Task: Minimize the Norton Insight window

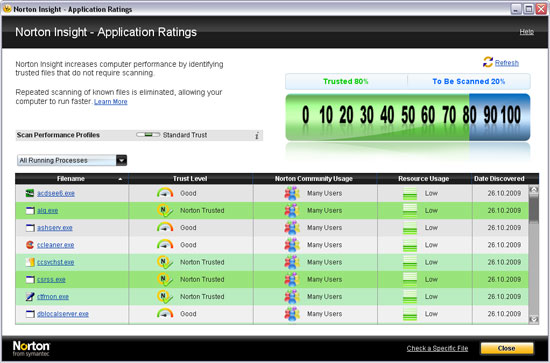Action: [516, 9]
